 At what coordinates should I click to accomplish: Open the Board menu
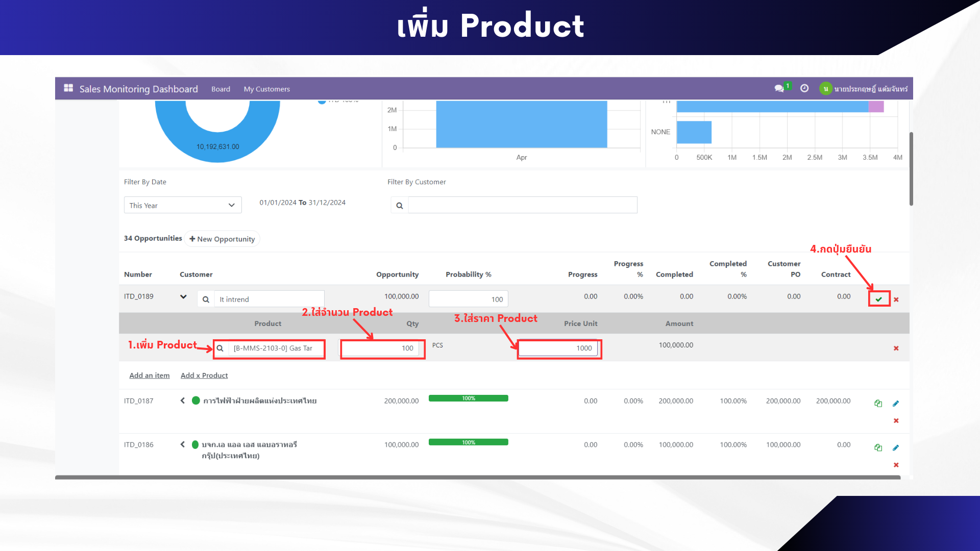coord(220,89)
